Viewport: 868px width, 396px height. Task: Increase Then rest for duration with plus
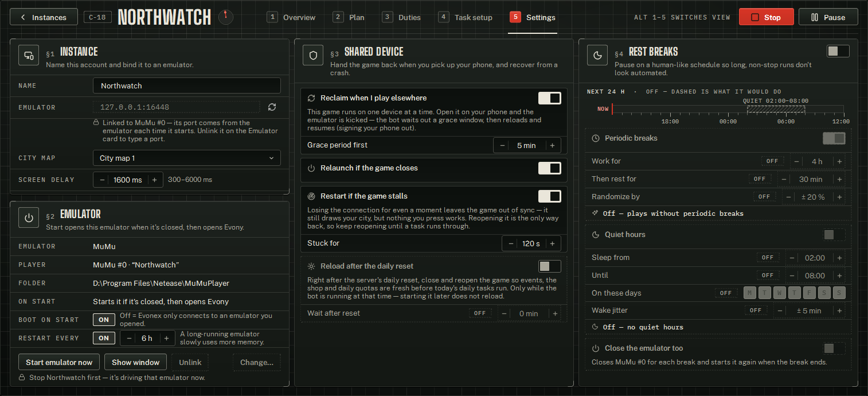[x=839, y=179]
